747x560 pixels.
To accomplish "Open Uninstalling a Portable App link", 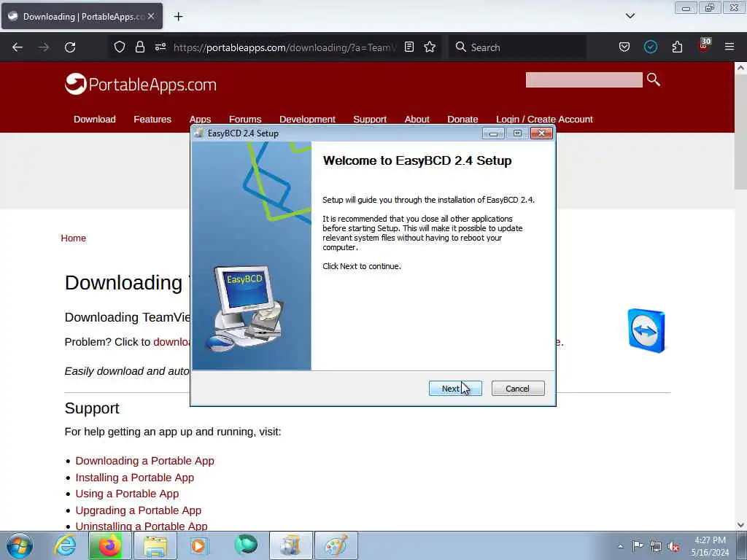I will point(142,526).
